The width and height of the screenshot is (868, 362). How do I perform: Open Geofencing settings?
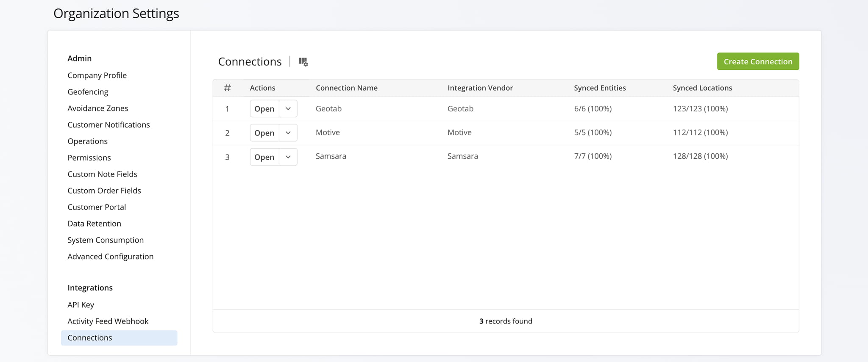coord(88,92)
